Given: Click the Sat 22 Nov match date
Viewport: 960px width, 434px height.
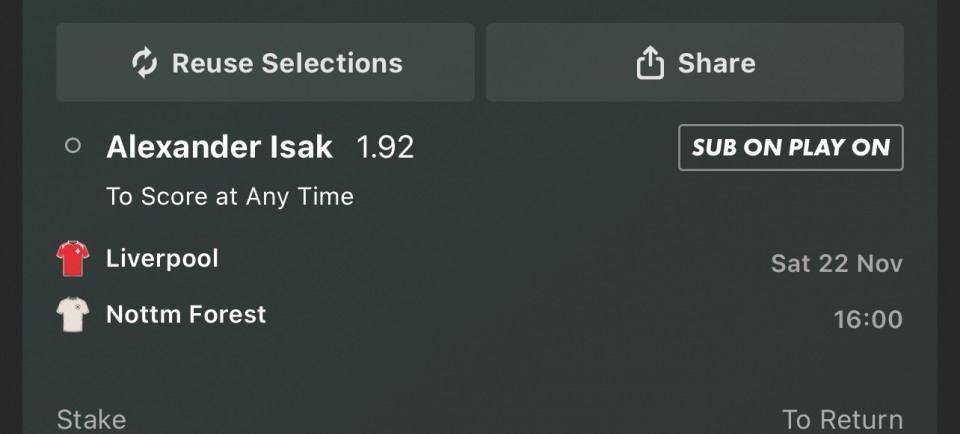Looking at the screenshot, I should click(836, 264).
